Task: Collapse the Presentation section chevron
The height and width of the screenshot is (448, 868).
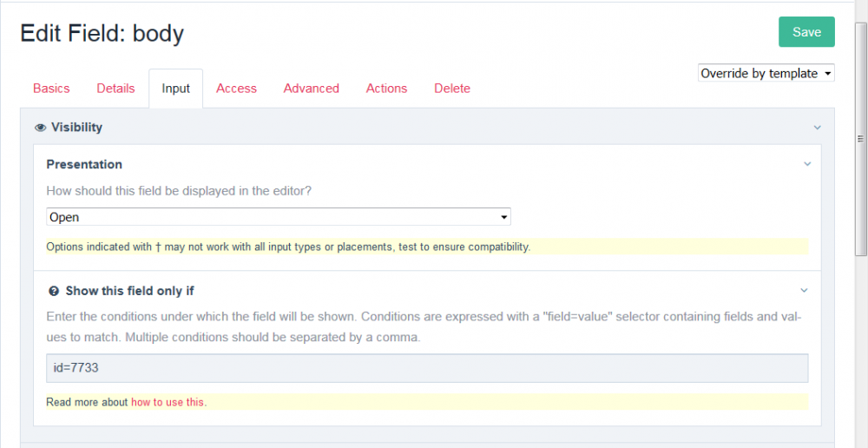Action: pyautogui.click(x=807, y=164)
